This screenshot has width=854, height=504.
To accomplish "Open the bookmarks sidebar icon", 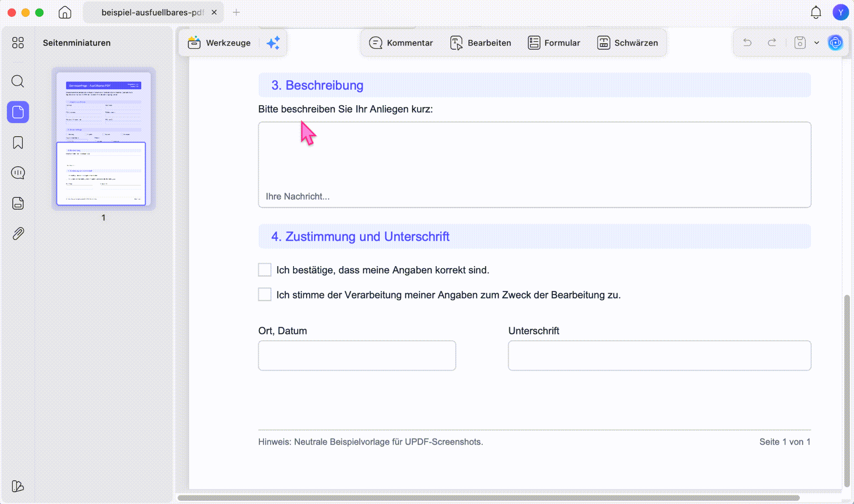I will click(18, 143).
